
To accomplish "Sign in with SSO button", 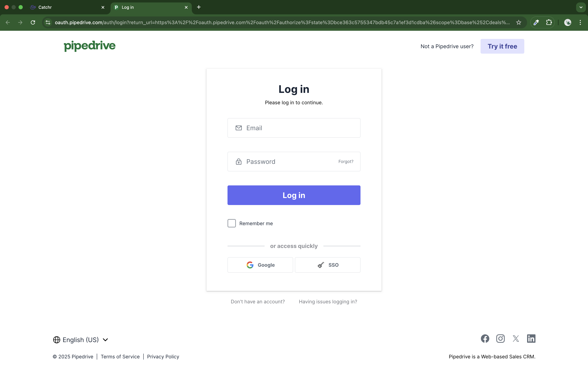I will coord(328,265).
